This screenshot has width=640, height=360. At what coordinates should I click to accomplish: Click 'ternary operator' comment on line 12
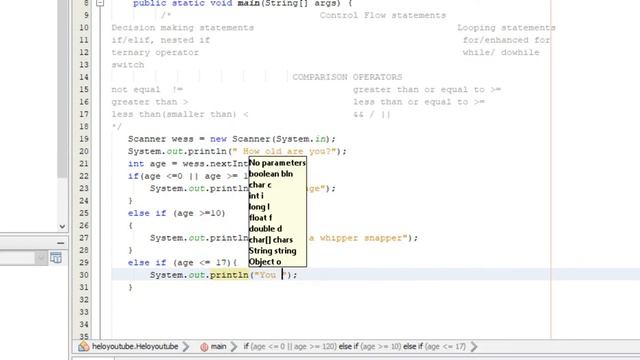coord(155,53)
